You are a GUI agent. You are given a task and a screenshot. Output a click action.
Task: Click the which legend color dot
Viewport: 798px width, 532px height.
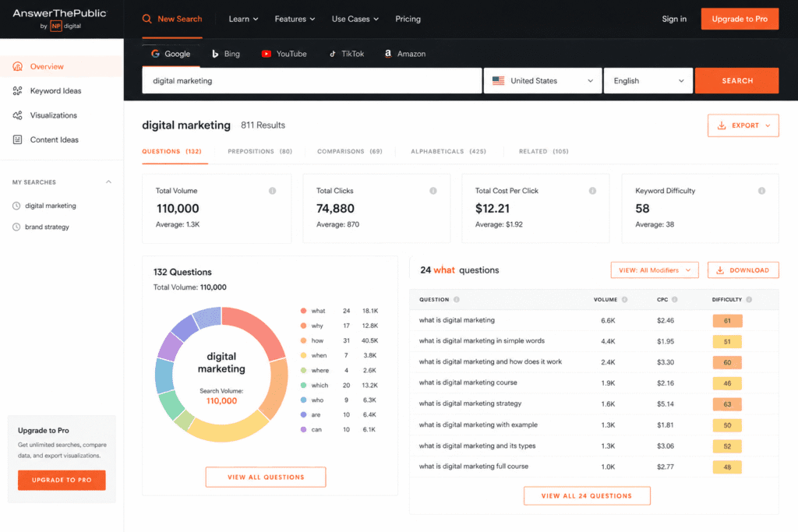[303, 386]
